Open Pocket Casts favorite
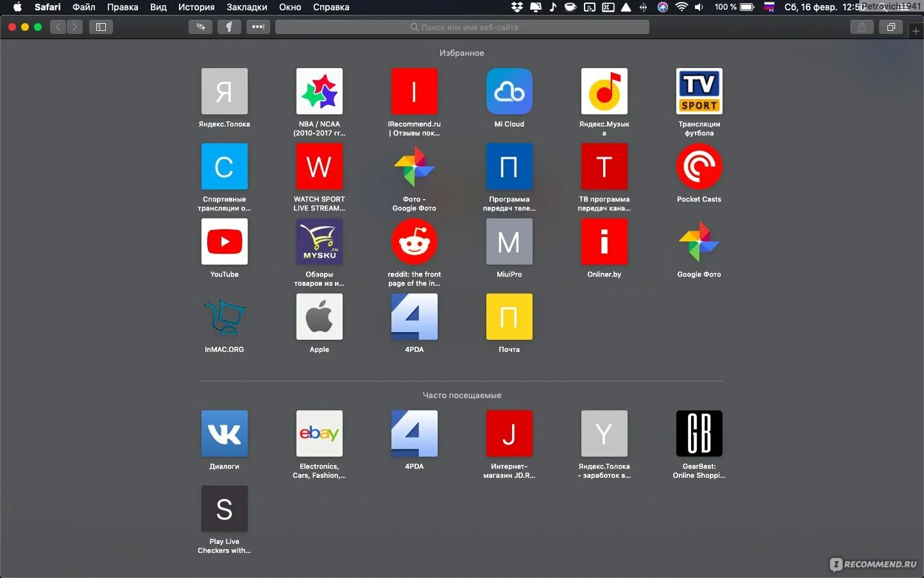The height and width of the screenshot is (578, 924). click(x=699, y=166)
